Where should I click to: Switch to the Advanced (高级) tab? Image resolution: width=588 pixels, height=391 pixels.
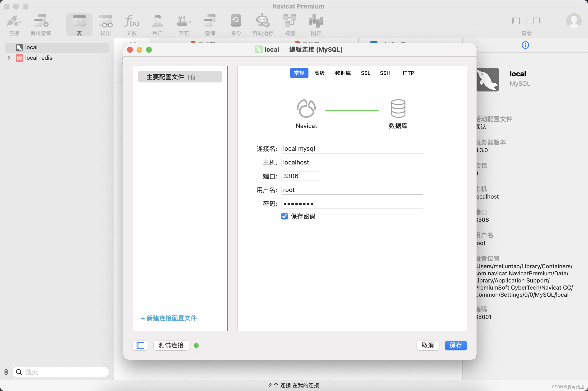click(319, 73)
